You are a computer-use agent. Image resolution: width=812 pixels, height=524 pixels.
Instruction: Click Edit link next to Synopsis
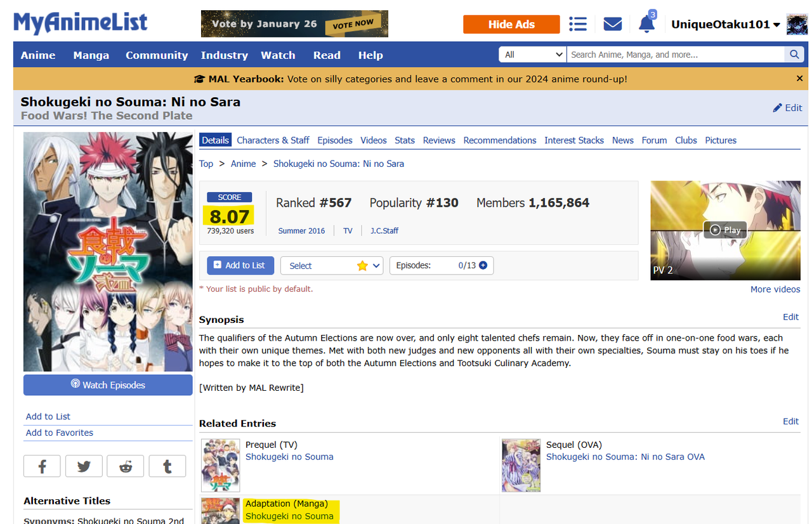pos(791,317)
